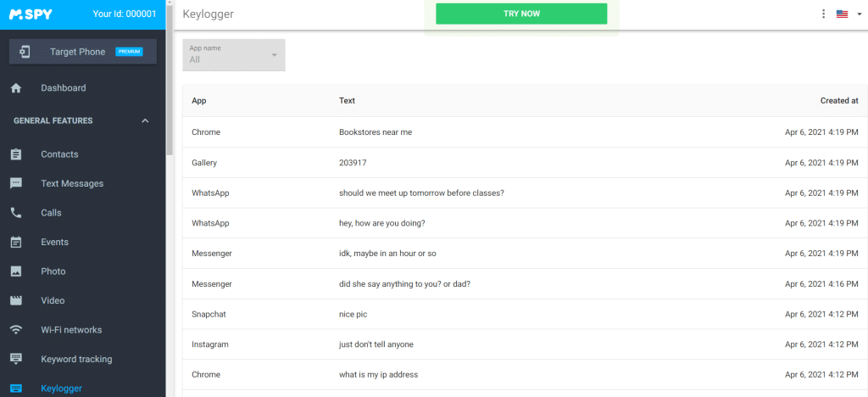Click 'just don't tell anyone' text
Image resolution: width=868 pixels, height=397 pixels.
click(x=376, y=344)
